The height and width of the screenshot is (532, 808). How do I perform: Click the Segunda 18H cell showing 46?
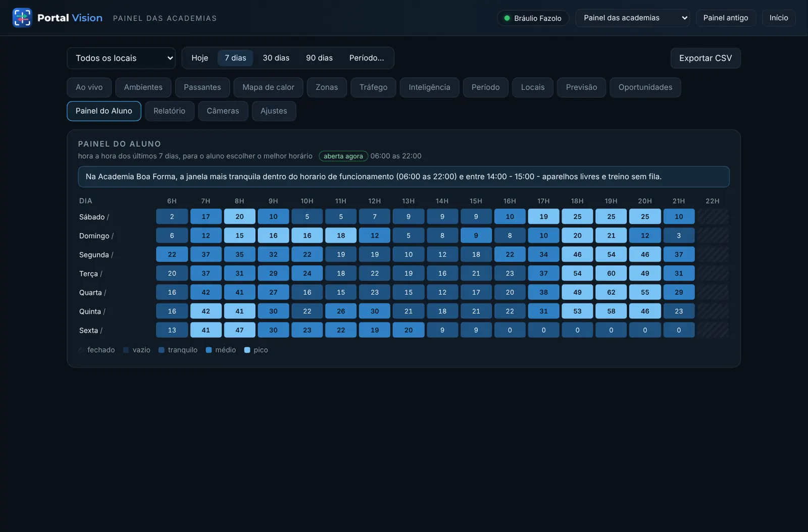coord(577,254)
